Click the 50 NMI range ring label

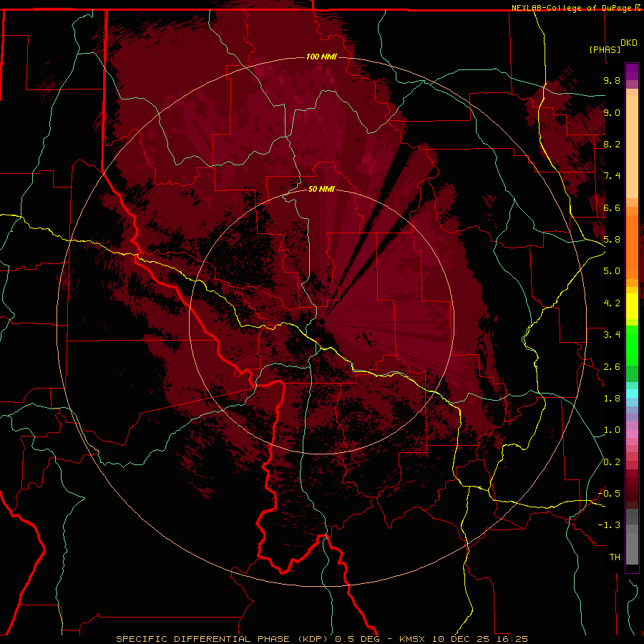[x=321, y=190]
